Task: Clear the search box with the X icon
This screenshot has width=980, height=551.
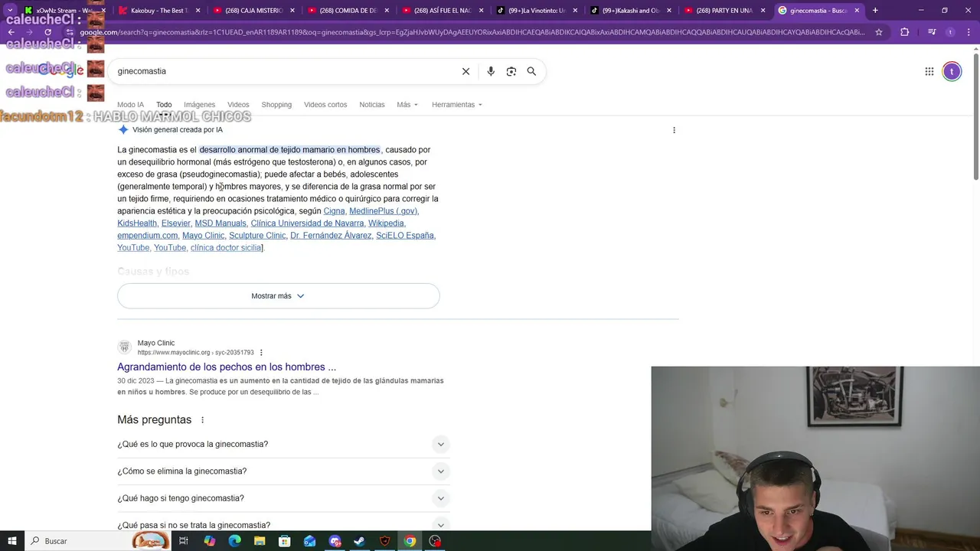Action: coord(465,71)
